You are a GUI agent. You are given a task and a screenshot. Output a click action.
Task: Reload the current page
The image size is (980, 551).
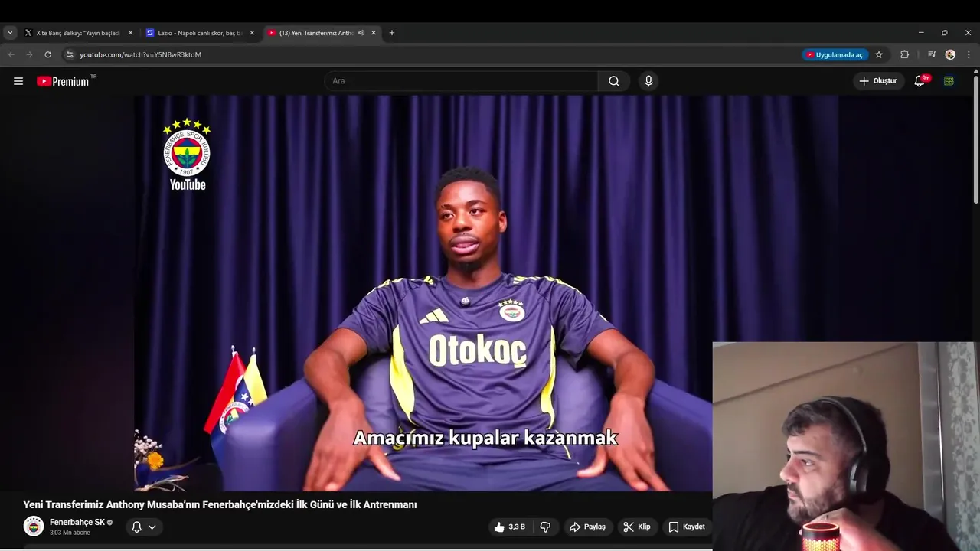coord(47,54)
